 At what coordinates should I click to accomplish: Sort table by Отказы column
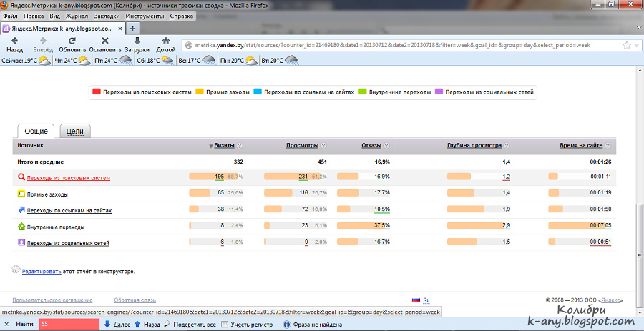(371, 146)
